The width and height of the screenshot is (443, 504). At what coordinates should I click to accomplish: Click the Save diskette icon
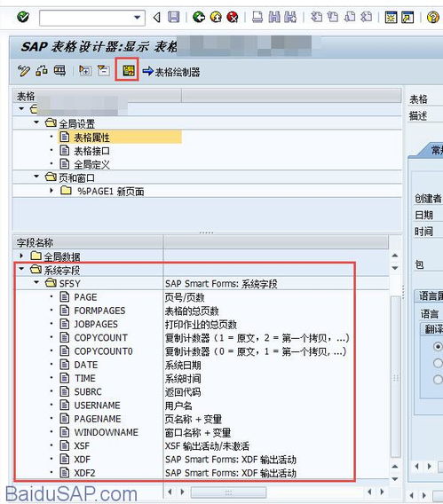point(174,17)
